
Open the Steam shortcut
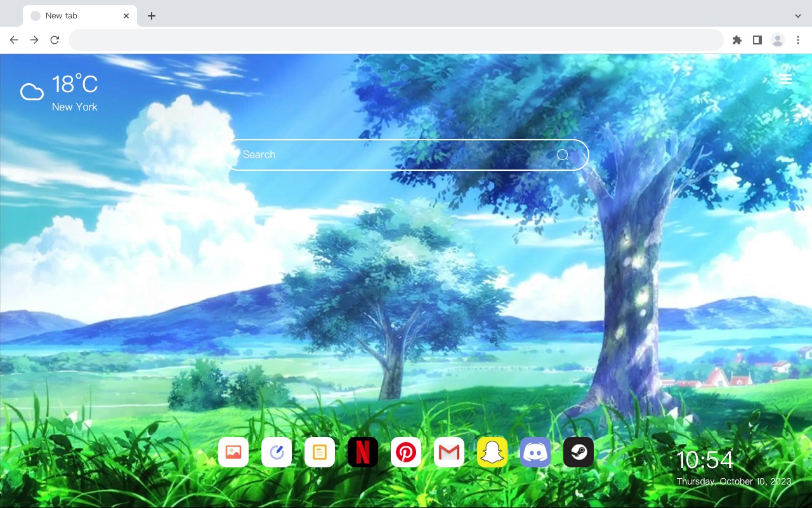click(579, 452)
